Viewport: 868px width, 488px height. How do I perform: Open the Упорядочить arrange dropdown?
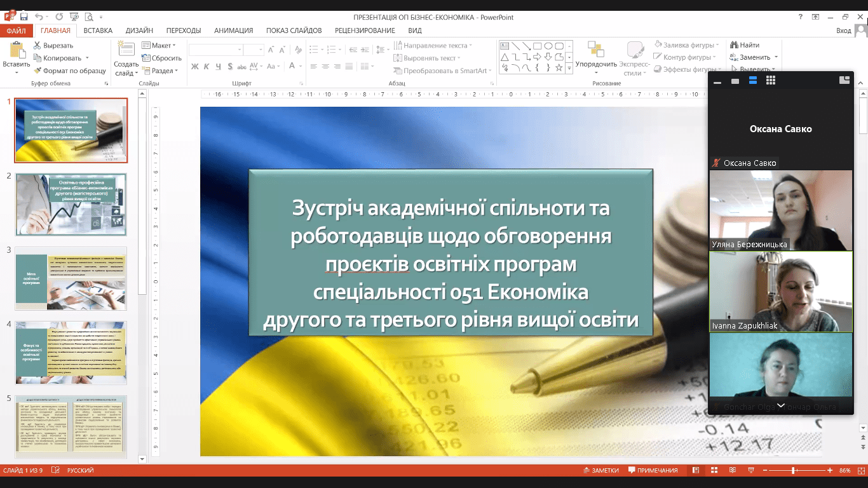click(x=596, y=64)
